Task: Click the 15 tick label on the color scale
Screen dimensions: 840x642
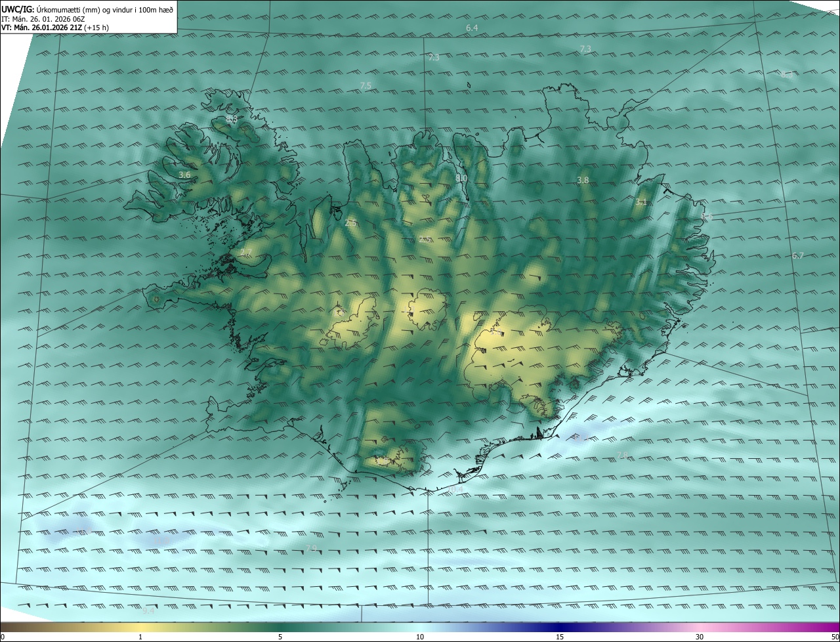Action: pyautogui.click(x=560, y=637)
